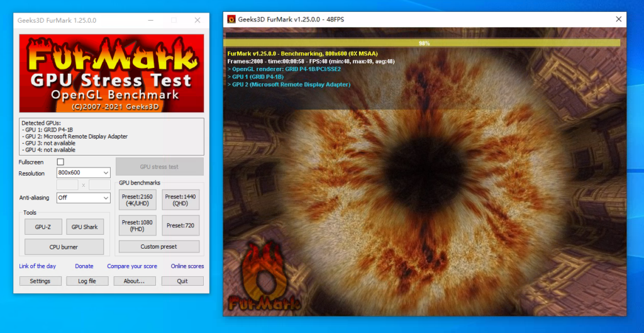The width and height of the screenshot is (644, 333).
Task: Minimize the FurMark settings window
Action: pyautogui.click(x=150, y=20)
